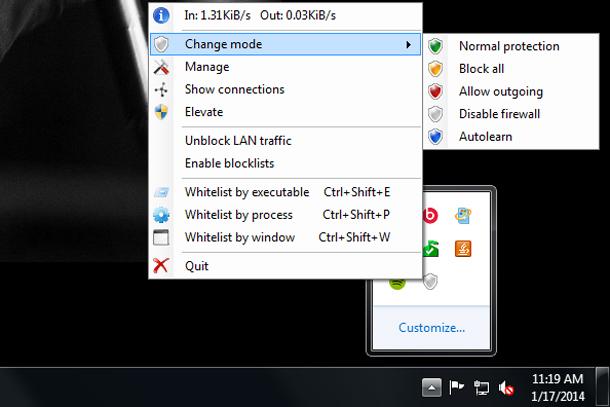Click the orange shield icon for Block all
The image size is (610, 407).
[x=436, y=69]
